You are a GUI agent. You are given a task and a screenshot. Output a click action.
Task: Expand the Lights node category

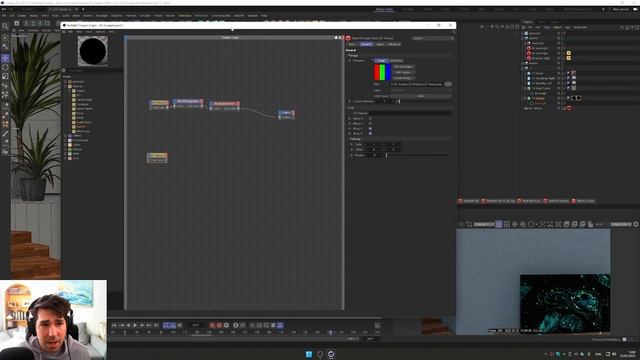66,144
